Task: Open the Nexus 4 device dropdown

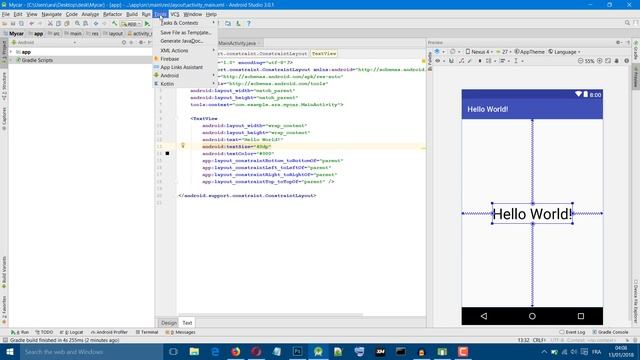Action: pyautogui.click(x=479, y=52)
